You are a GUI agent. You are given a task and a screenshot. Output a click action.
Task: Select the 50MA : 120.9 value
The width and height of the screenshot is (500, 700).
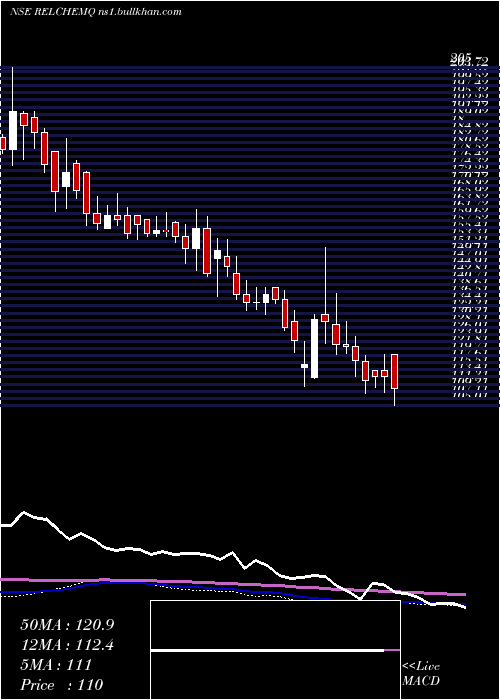[67, 625]
